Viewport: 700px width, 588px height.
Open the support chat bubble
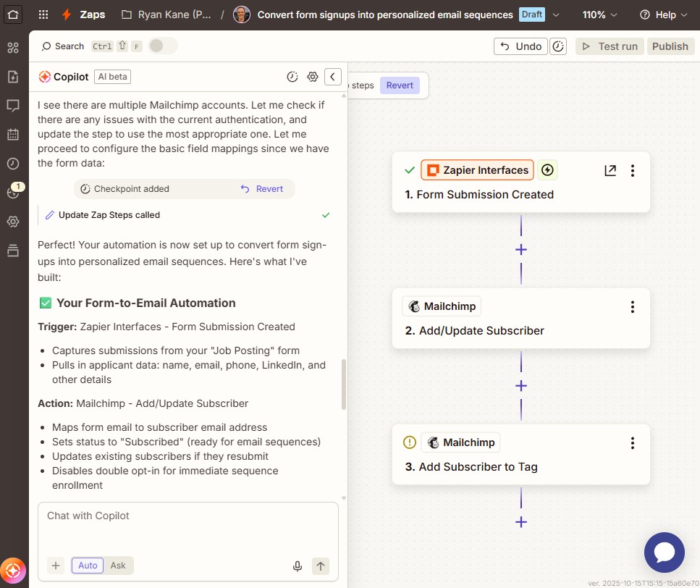click(665, 553)
